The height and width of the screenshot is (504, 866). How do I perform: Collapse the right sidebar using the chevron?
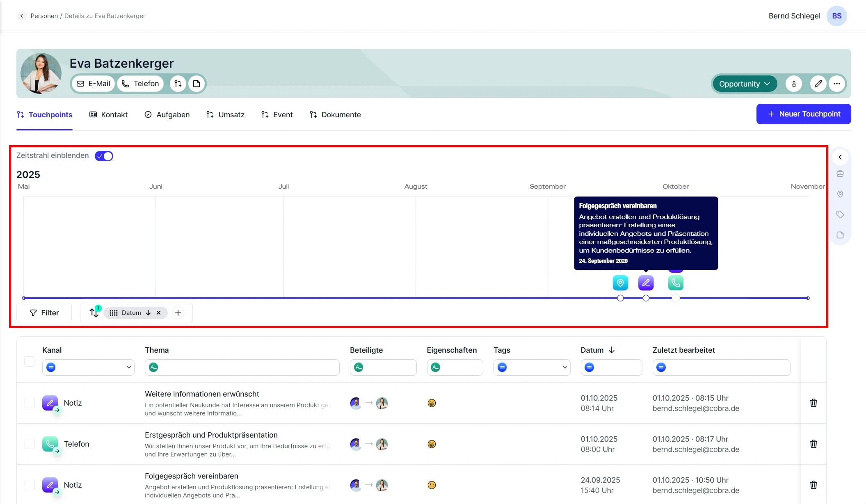[x=840, y=157]
